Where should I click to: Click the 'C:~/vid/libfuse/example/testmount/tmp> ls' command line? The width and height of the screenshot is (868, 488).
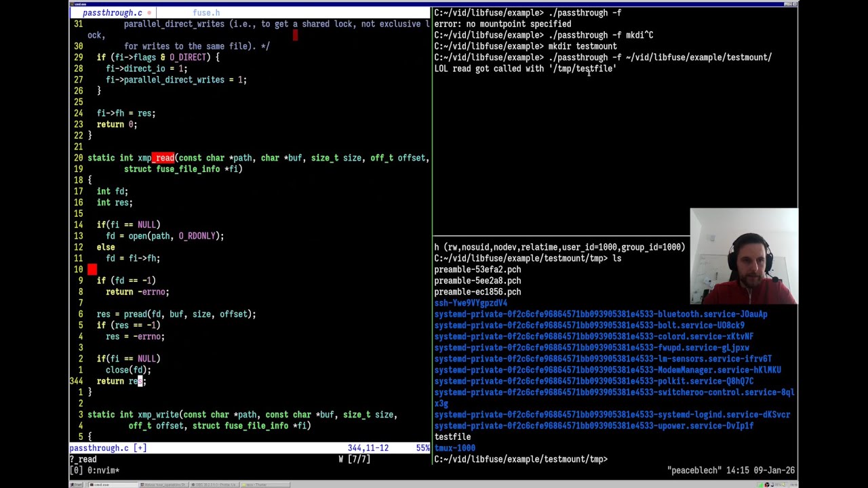click(x=528, y=258)
